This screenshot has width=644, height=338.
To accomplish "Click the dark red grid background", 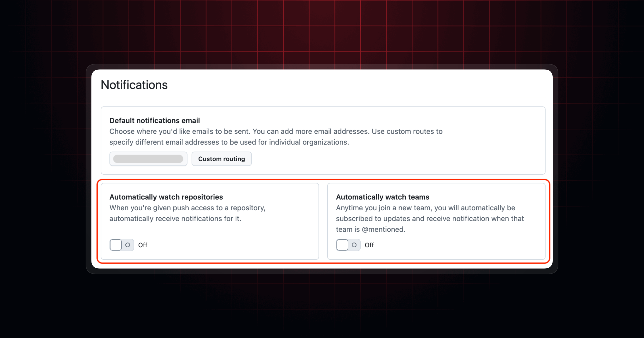I will coord(322,32).
